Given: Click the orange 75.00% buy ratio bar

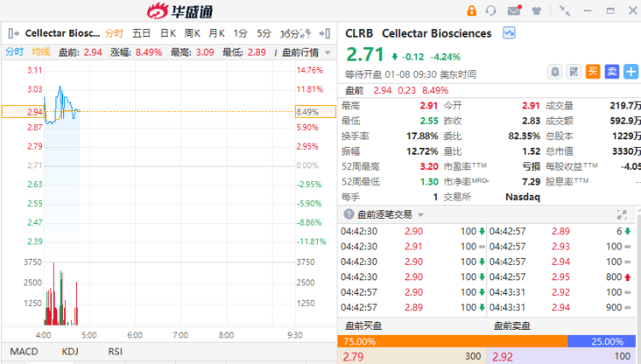Looking at the screenshot, I should pyautogui.click(x=452, y=341).
